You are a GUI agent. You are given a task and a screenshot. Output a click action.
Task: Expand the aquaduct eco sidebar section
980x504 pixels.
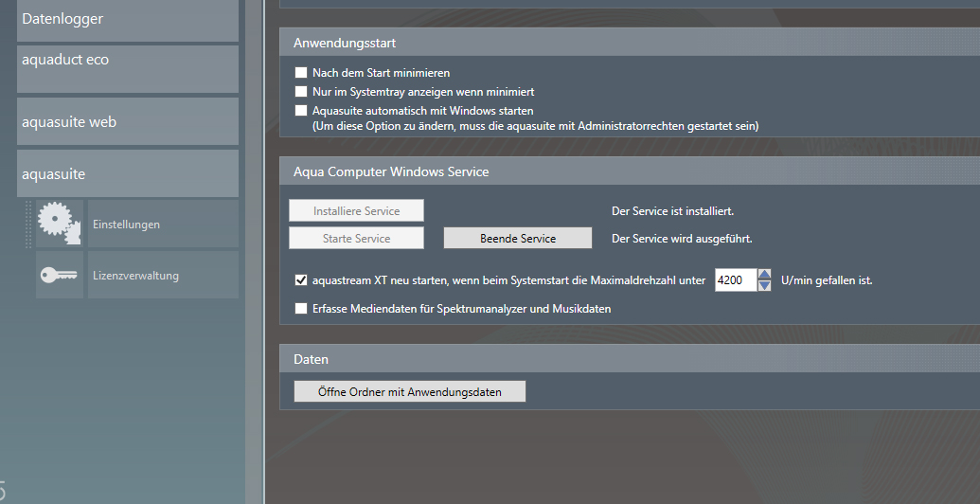(127, 68)
